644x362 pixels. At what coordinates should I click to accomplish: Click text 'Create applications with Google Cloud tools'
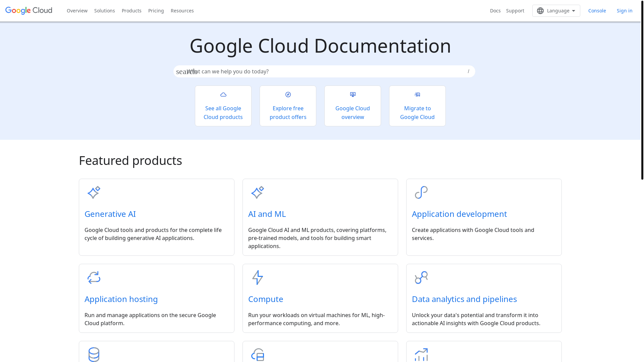[467, 230]
